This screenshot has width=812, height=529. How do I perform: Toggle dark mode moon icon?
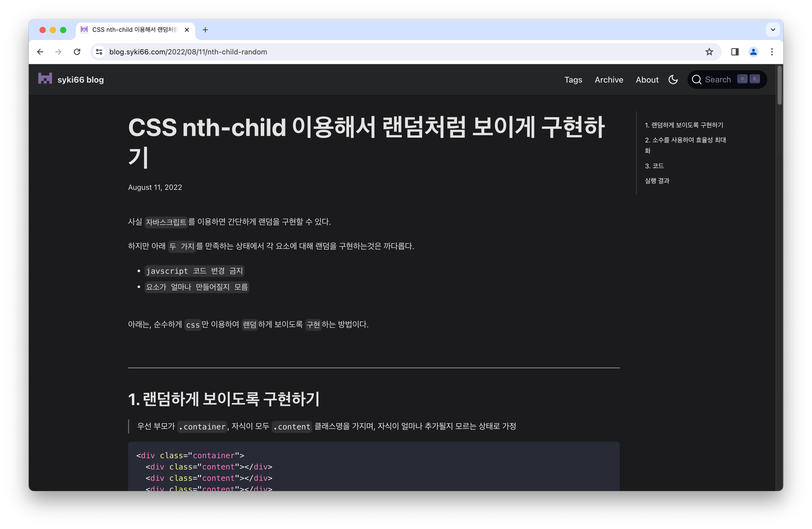(673, 80)
